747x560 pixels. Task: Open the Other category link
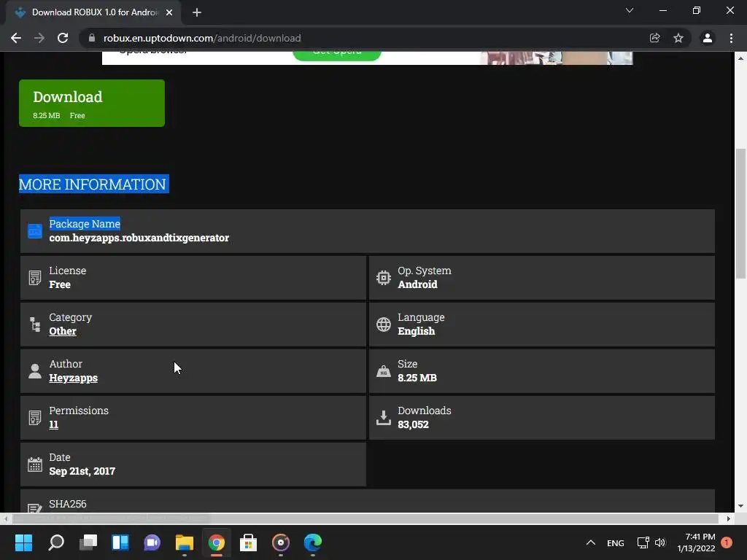tap(63, 331)
